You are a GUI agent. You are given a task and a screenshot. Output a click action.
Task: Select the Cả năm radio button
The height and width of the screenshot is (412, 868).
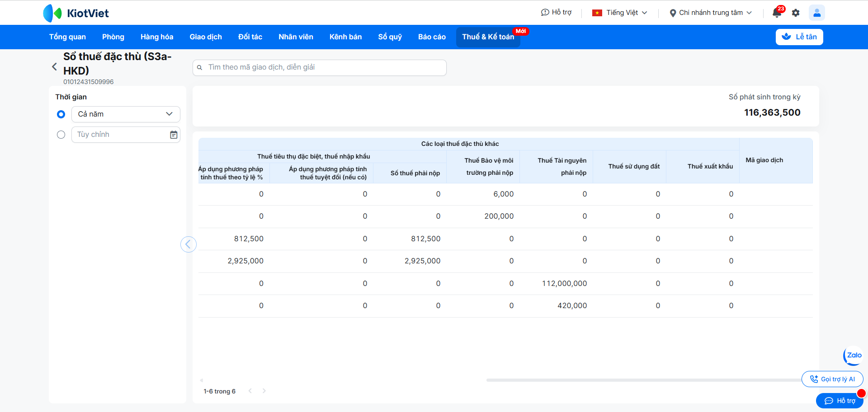pyautogui.click(x=61, y=114)
